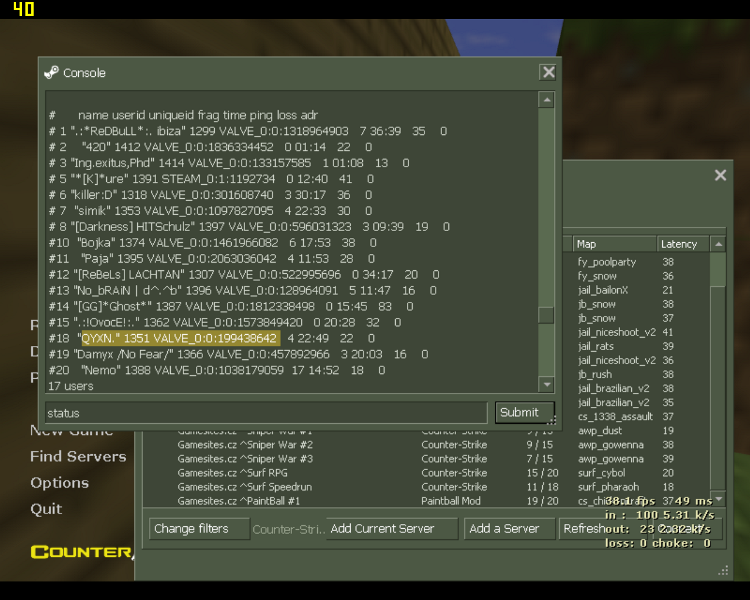This screenshot has height=600, width=750.
Task: Sort servers by Latency column header
Action: pos(683,244)
